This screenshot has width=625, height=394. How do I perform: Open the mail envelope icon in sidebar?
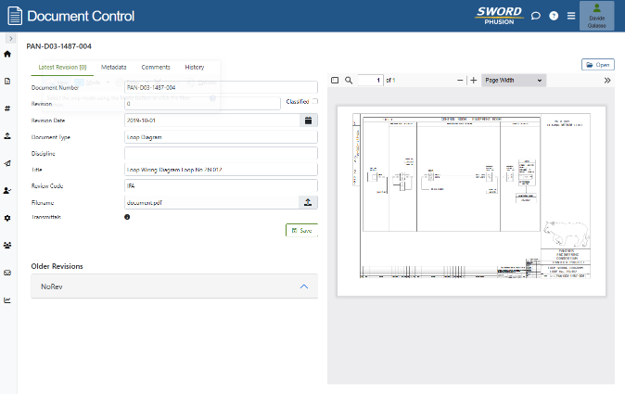click(x=7, y=273)
